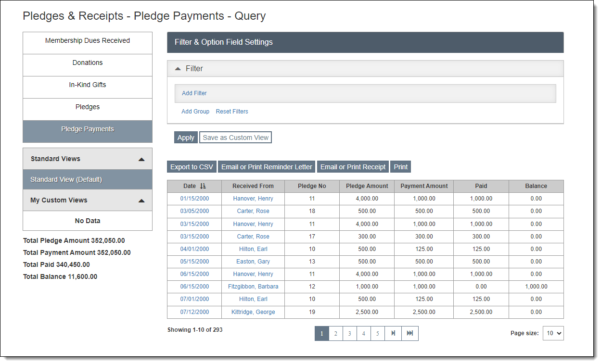601x364 pixels.
Task: Collapse the Standard Views panel
Action: click(141, 159)
